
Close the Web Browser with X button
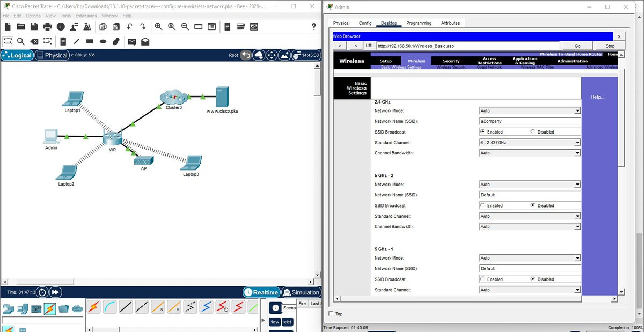coord(619,36)
